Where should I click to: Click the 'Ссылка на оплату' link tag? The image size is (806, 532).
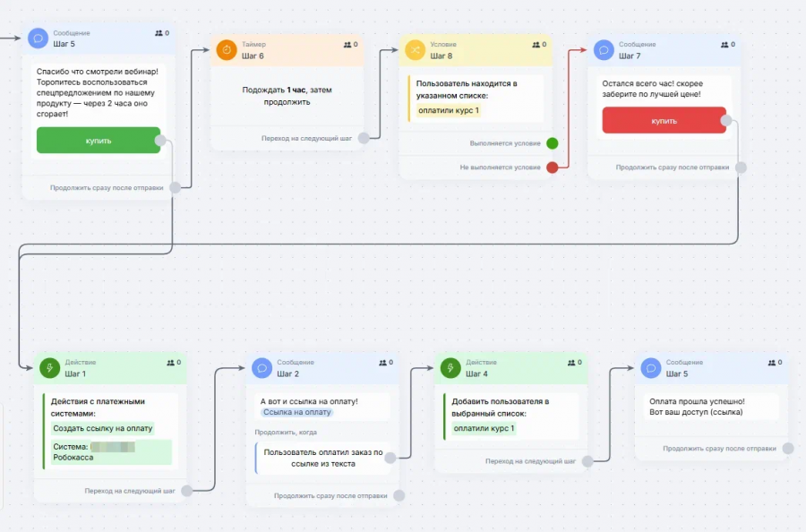coord(297,412)
